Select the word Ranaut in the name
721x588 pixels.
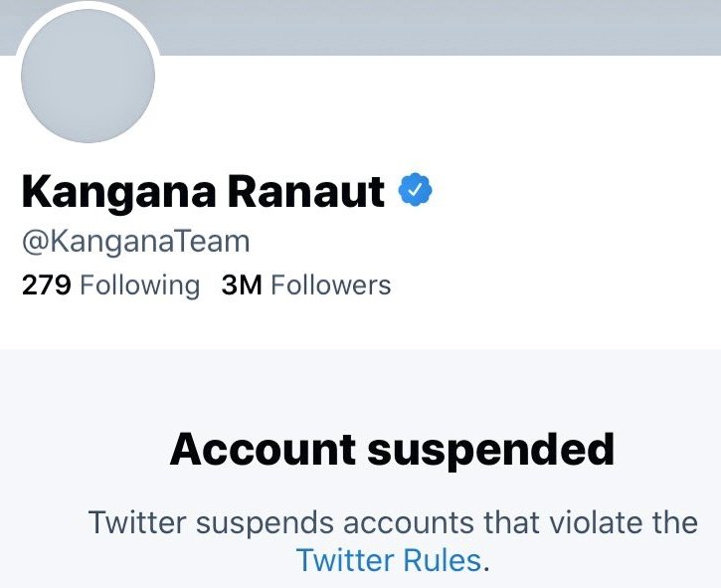click(305, 191)
